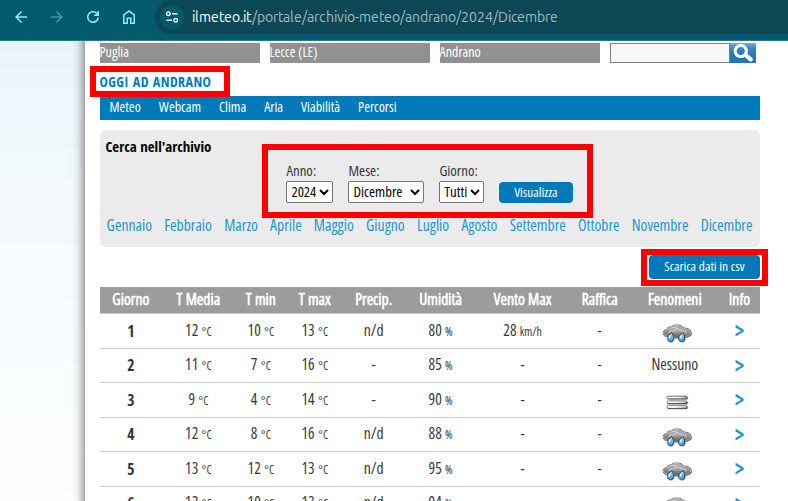
Task: Select the Giugno month link
Action: point(385,226)
